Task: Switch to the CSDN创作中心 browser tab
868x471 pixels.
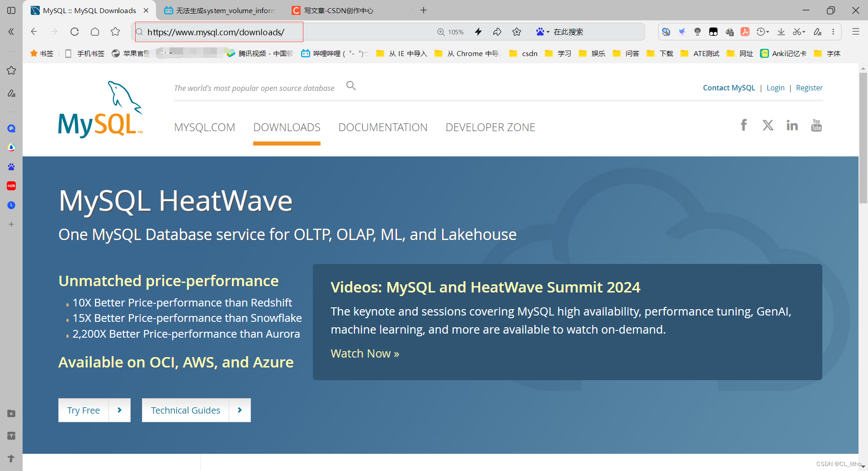Action: point(333,10)
